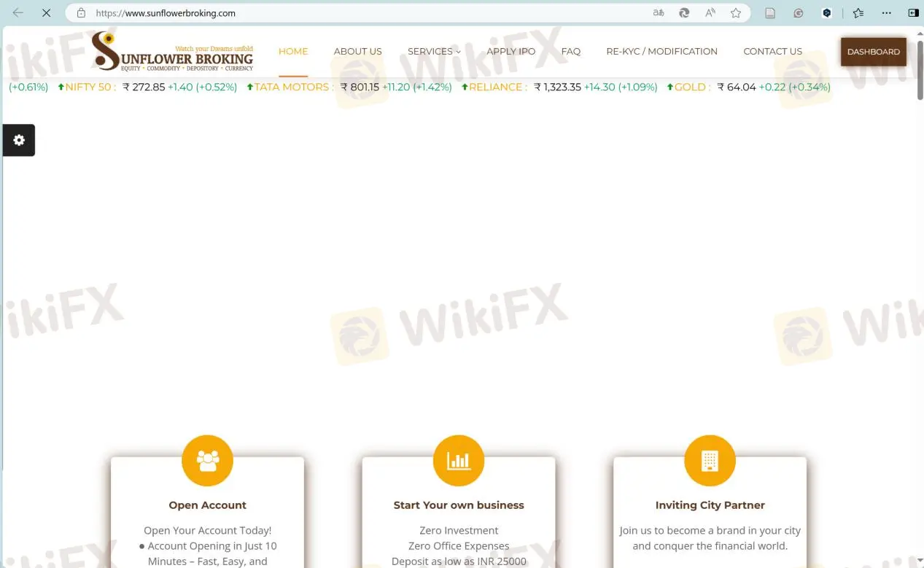The height and width of the screenshot is (568, 924).
Task: Open the floating settings gear on the left edge
Action: tap(18, 140)
